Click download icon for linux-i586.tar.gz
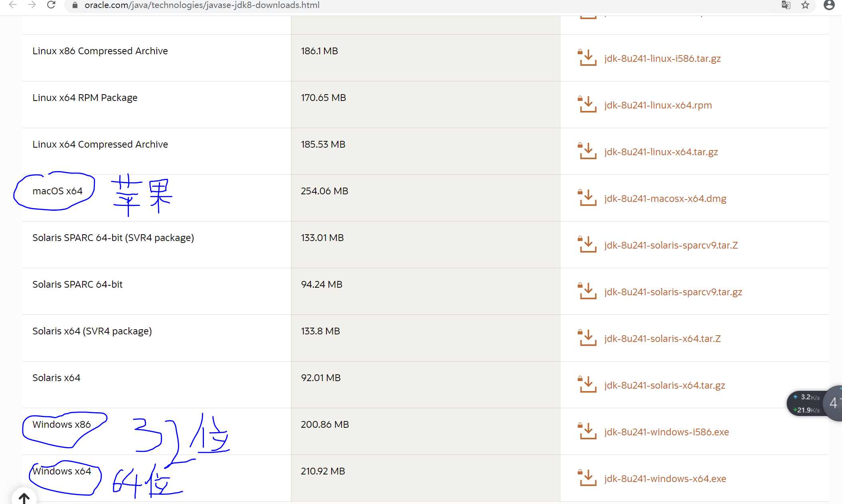The image size is (842, 504). click(x=587, y=58)
